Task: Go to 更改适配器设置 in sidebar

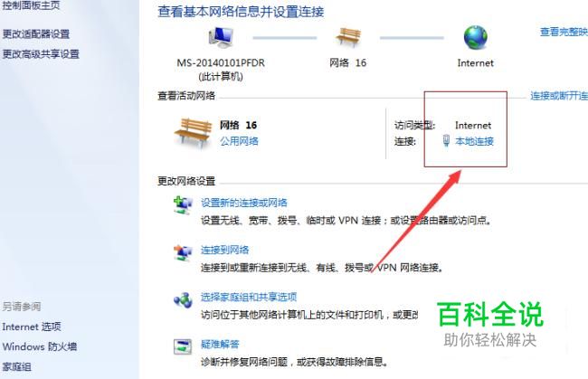Action: (36, 34)
